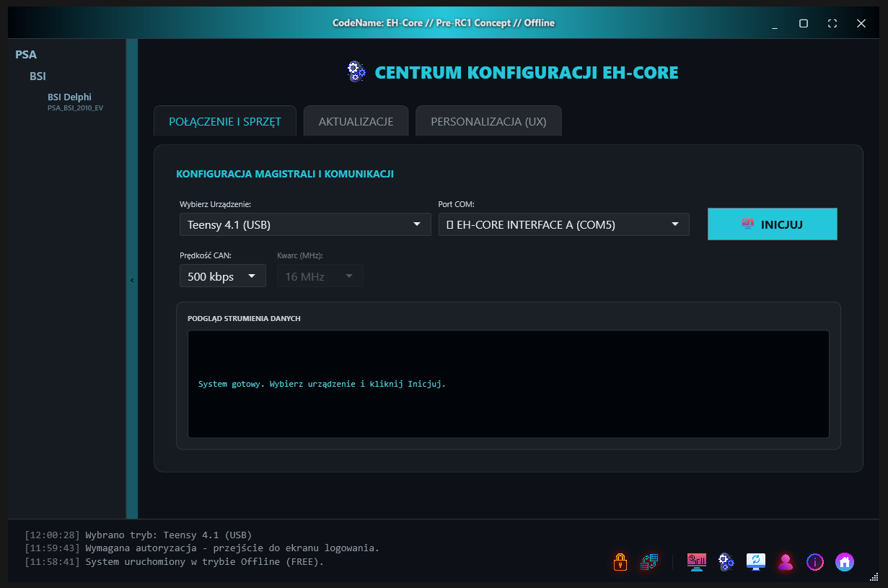Toggle fullscreen with the title bar brackets icon

(832, 23)
